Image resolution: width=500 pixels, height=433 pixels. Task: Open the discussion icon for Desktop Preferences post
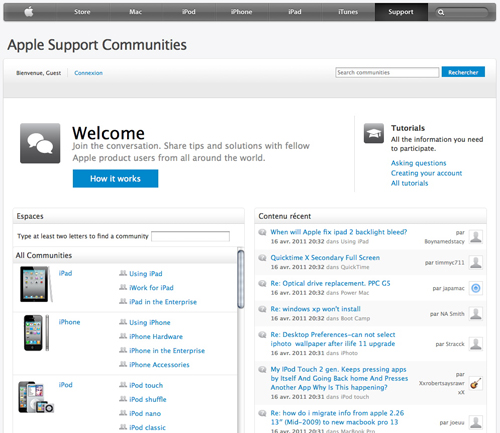[262, 335]
